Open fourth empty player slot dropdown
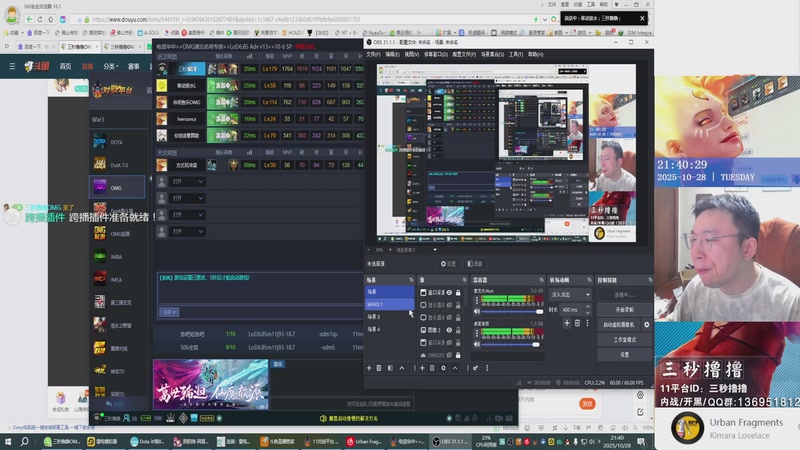The height and width of the screenshot is (450, 800). (187, 232)
